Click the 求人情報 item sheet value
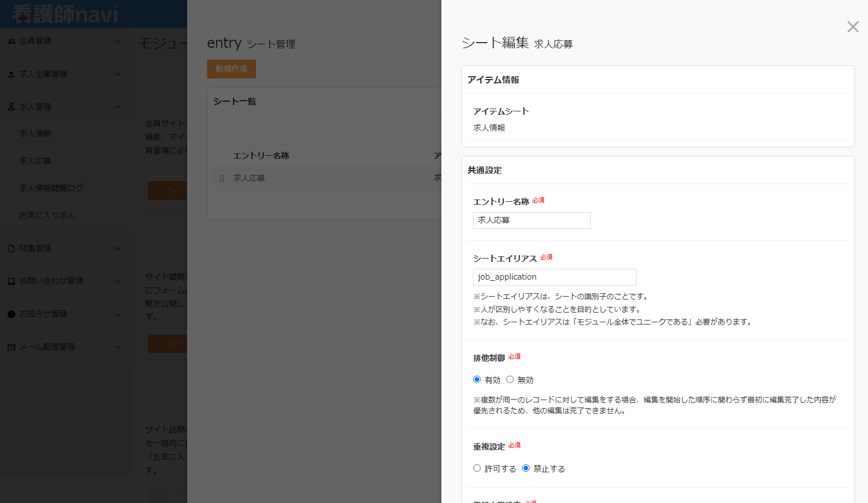This screenshot has height=503, width=868. [489, 128]
